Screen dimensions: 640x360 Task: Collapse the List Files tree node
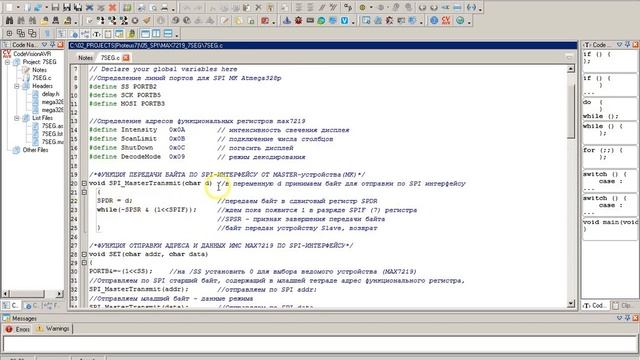[x=17, y=118]
